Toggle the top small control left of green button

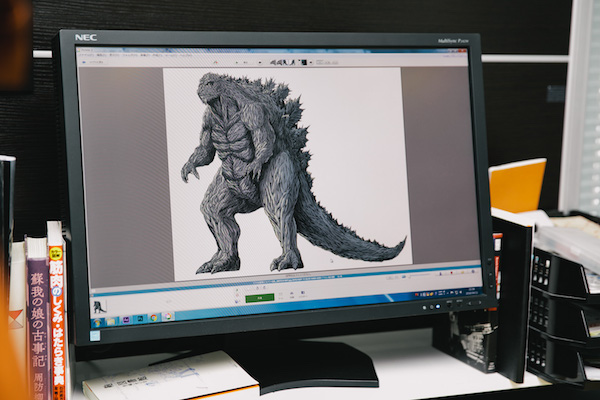(236, 290)
